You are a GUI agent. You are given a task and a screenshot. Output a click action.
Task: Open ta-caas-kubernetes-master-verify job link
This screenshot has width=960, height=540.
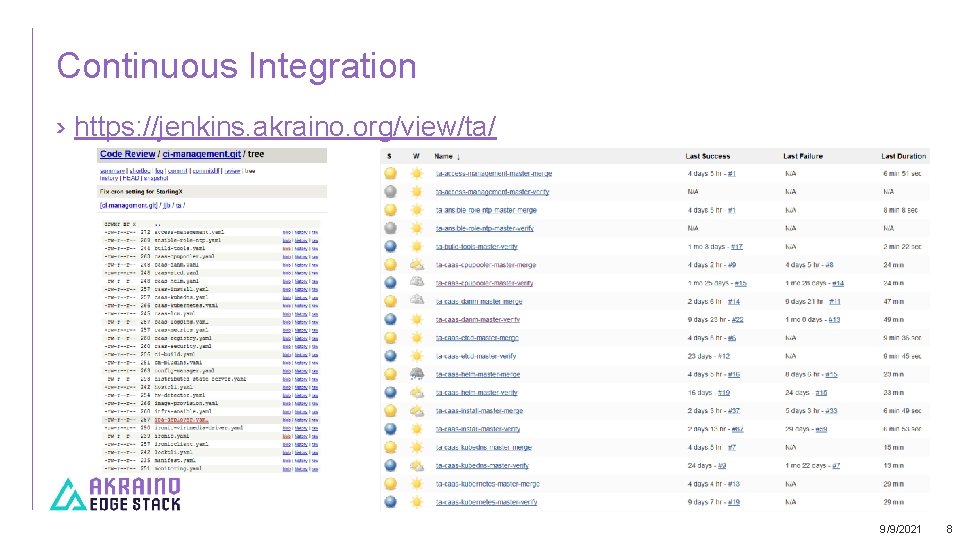tap(486, 502)
